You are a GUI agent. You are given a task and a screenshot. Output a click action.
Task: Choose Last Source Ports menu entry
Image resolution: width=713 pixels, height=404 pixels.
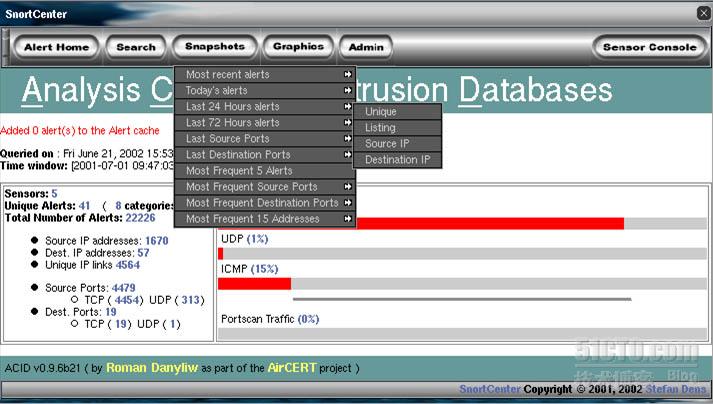265,138
